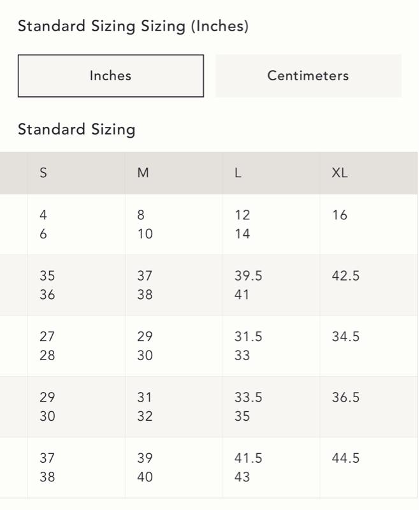Select the L size column header

238,173
